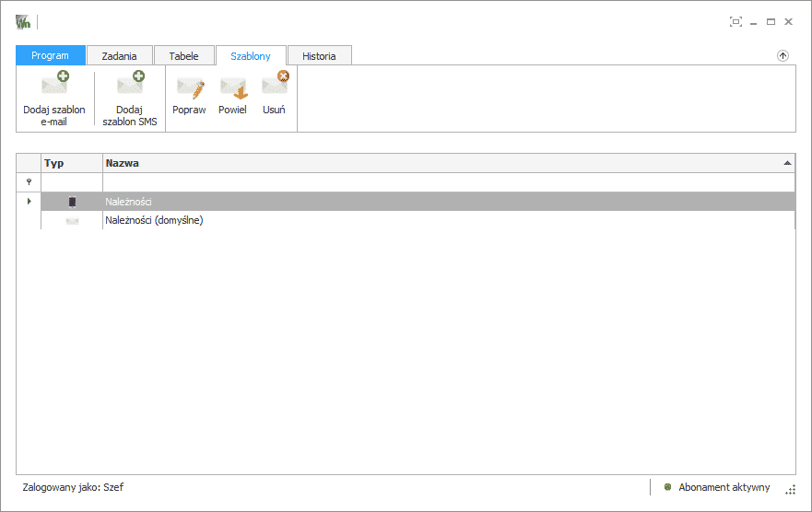Minimize the application window
Viewport: 812px width, 512px height.
point(753,22)
